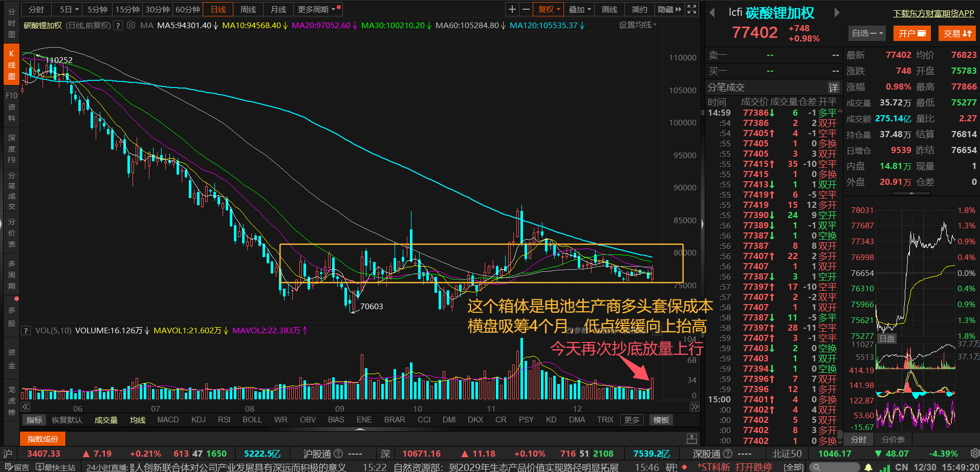The height and width of the screenshot is (472, 980).
Task: Open the 5日 period dropdown
Action: tap(69, 9)
